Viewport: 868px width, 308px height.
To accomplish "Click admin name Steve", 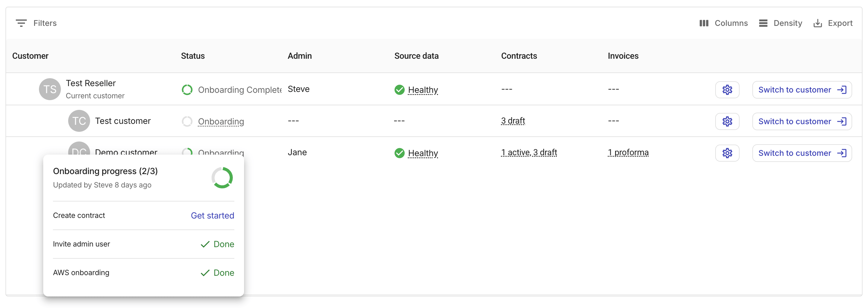I will point(299,89).
